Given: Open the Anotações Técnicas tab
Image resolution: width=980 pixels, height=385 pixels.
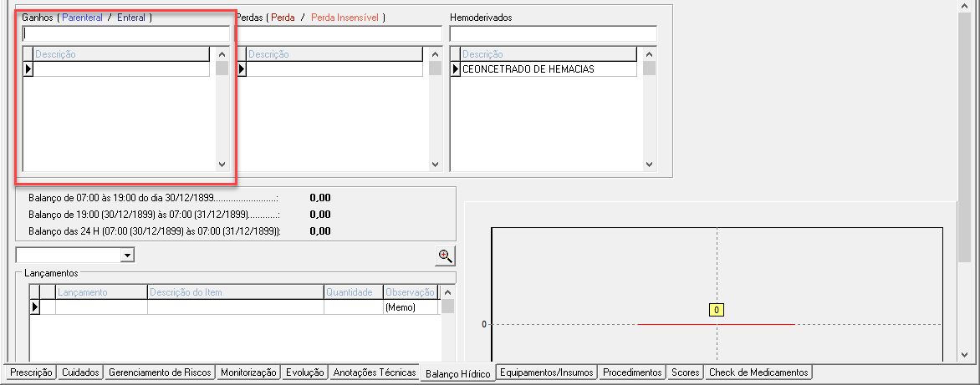Looking at the screenshot, I should [375, 372].
